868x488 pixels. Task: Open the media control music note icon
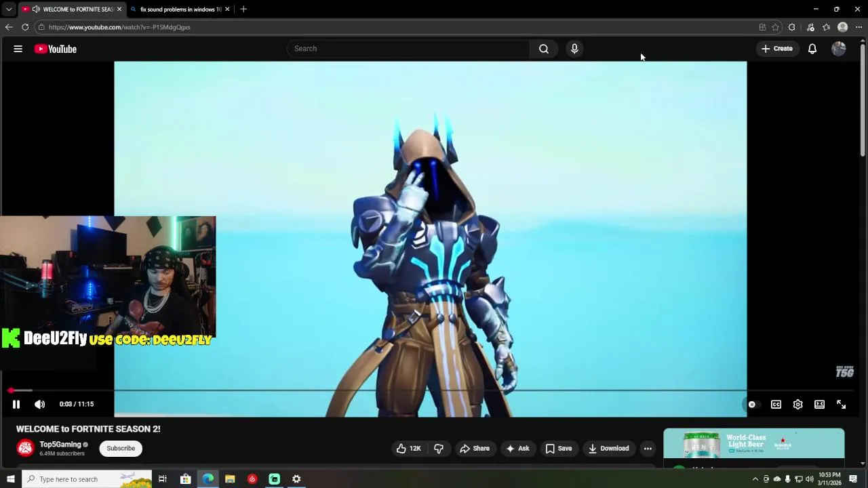pos(810,27)
